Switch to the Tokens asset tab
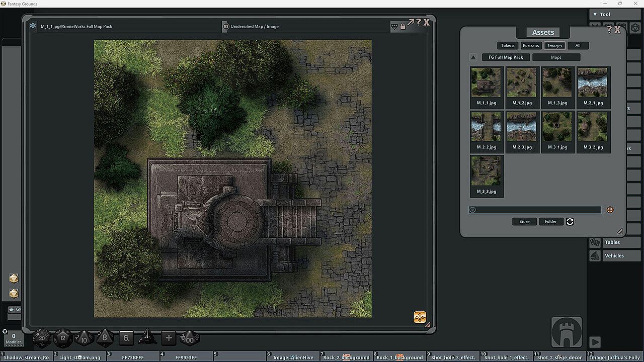 pyautogui.click(x=508, y=46)
